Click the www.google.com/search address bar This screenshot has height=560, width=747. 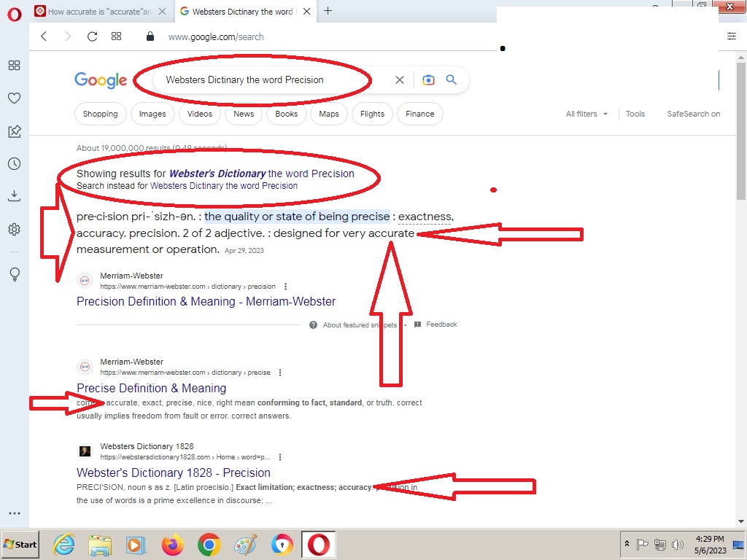click(216, 36)
